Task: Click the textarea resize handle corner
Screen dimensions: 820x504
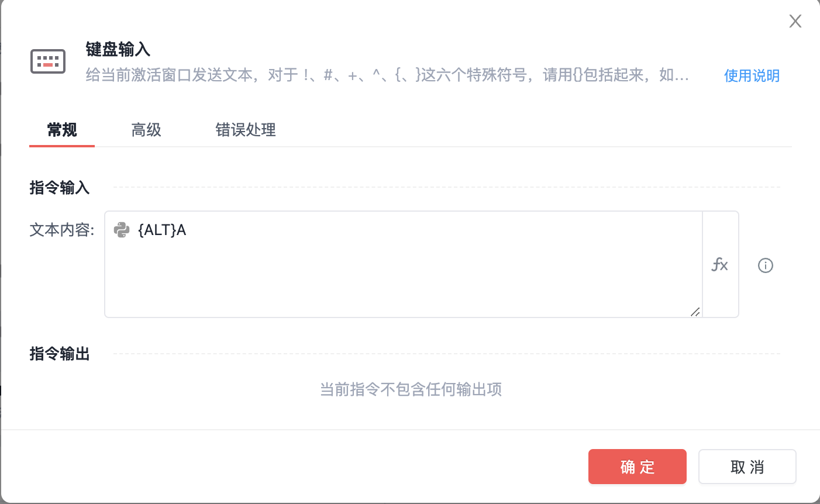Action: pyautogui.click(x=695, y=312)
